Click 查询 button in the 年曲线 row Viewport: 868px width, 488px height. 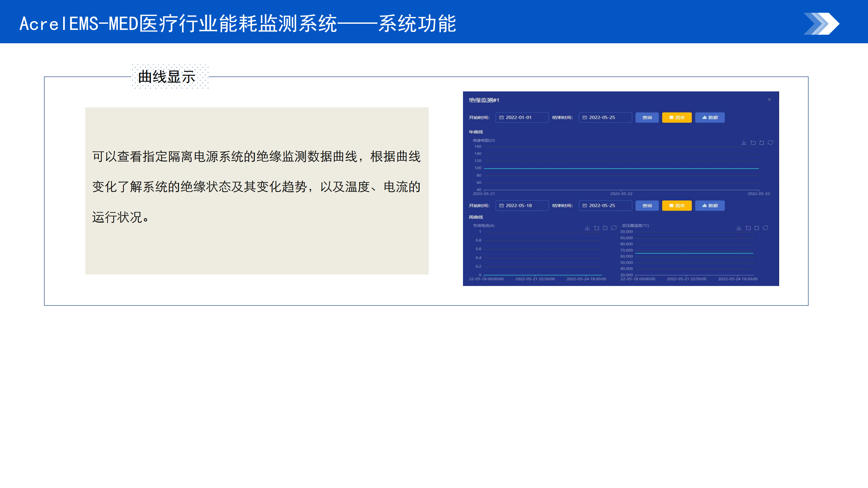coord(647,117)
